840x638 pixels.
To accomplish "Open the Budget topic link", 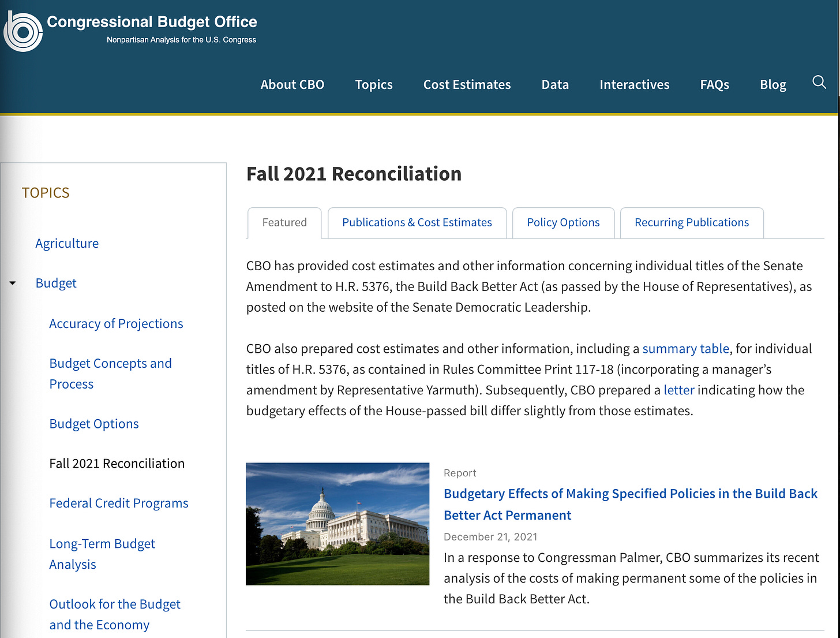I will pos(56,283).
